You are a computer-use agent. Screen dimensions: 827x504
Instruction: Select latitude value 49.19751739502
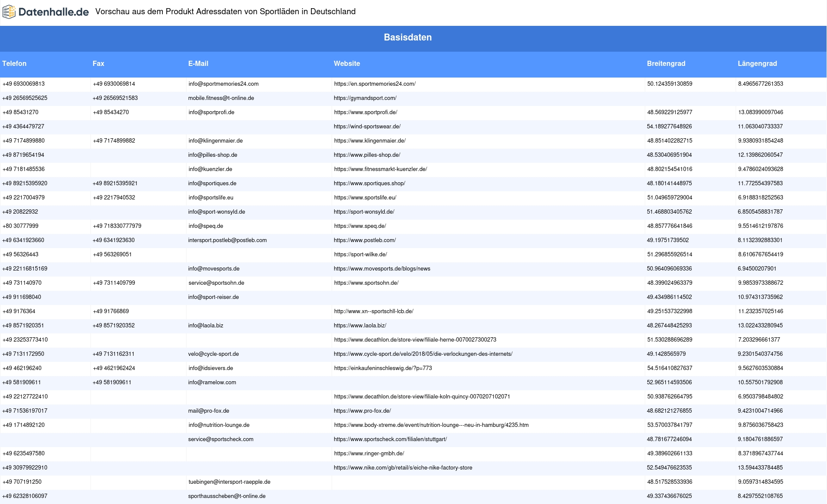[668, 240]
